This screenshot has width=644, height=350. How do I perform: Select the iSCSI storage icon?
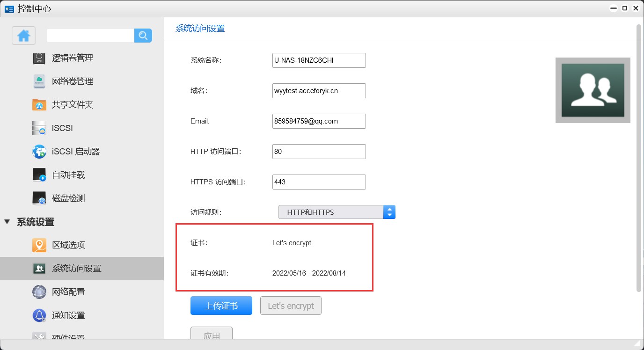click(x=39, y=128)
